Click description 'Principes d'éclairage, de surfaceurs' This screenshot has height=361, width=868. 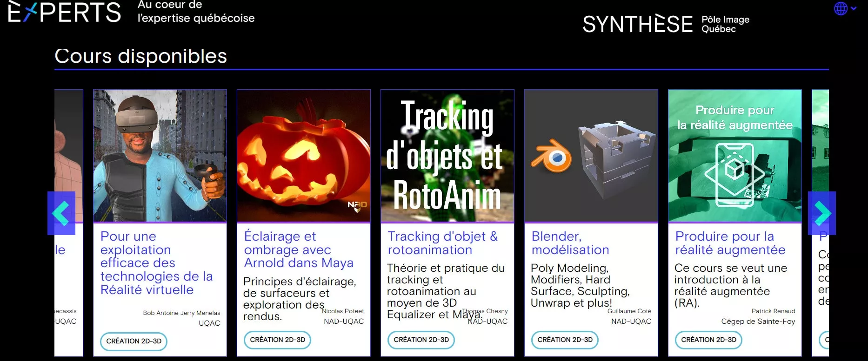pyautogui.click(x=300, y=299)
